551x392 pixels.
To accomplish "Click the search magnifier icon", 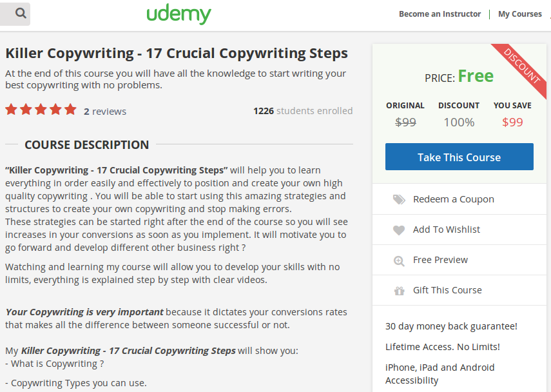I will click(x=21, y=14).
